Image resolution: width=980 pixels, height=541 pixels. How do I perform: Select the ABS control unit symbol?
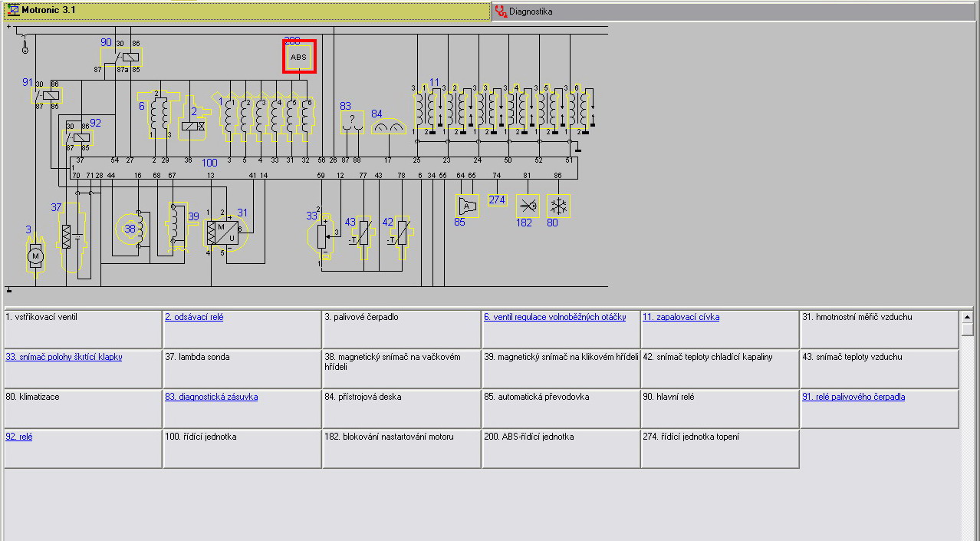[x=299, y=57]
